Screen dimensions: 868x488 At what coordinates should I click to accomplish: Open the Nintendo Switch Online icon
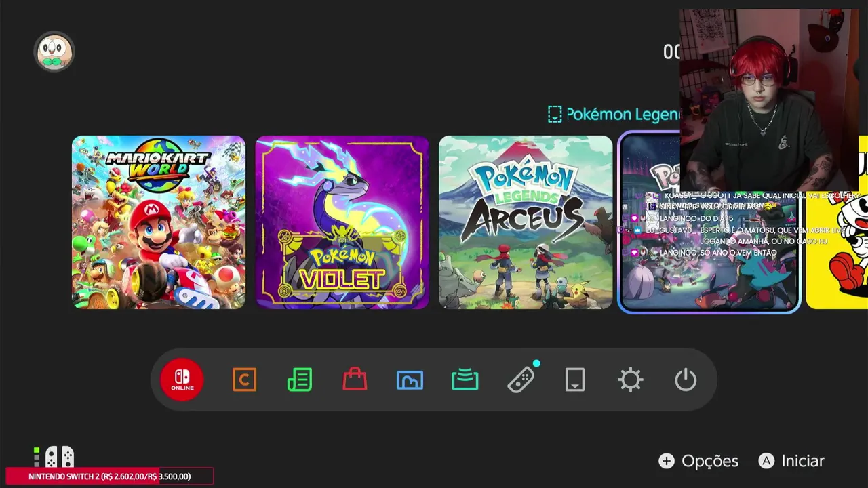182,380
